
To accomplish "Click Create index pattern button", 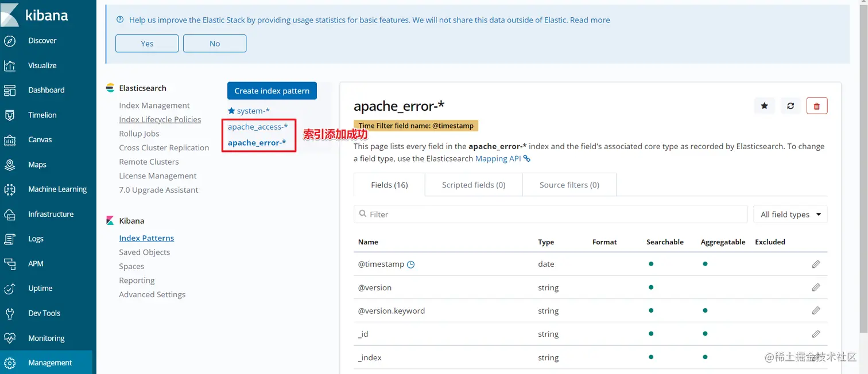I will [272, 91].
